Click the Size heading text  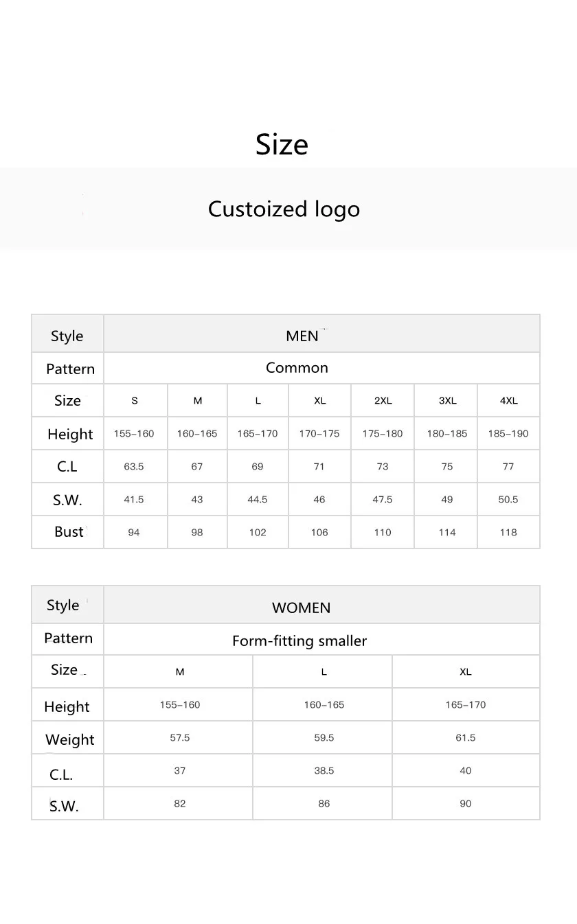tap(282, 144)
